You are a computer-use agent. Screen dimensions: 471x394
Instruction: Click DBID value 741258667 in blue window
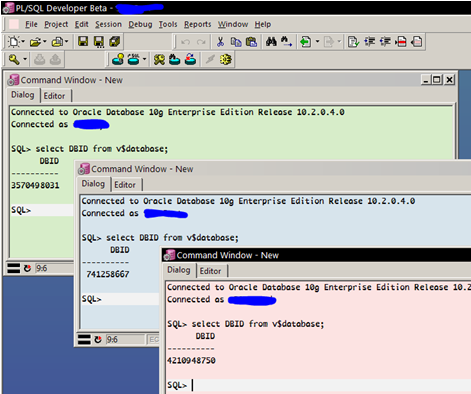coord(108,274)
